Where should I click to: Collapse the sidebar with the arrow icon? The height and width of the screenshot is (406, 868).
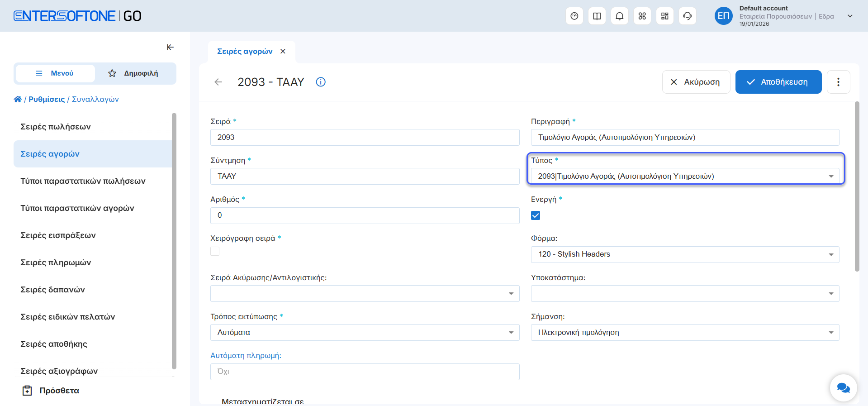pos(170,47)
